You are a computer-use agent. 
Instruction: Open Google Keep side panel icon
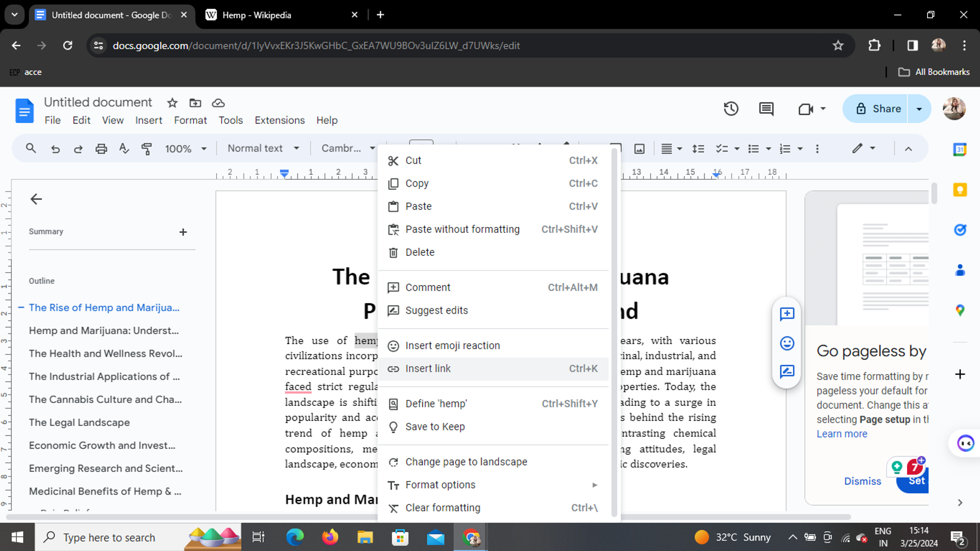tap(960, 189)
